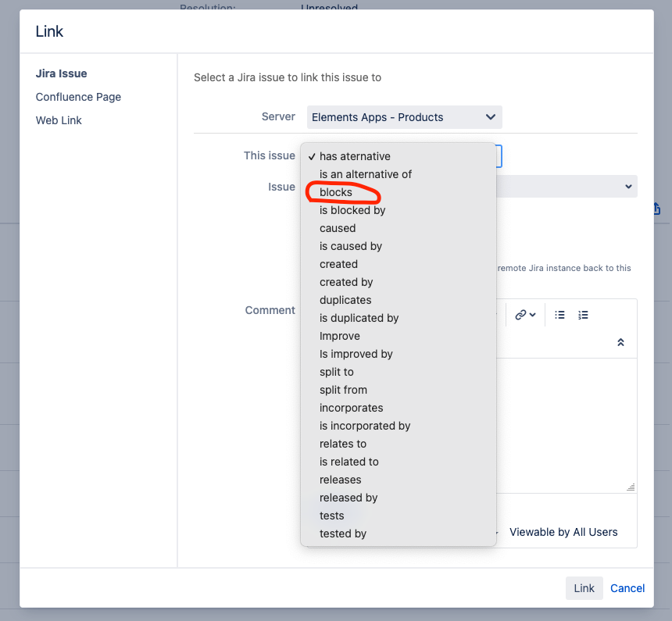Open the 'Viewable by All Users' link

[563, 531]
